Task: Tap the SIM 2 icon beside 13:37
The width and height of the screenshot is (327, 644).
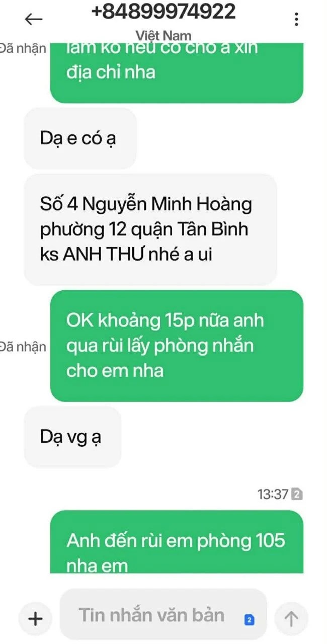Action: click(297, 495)
